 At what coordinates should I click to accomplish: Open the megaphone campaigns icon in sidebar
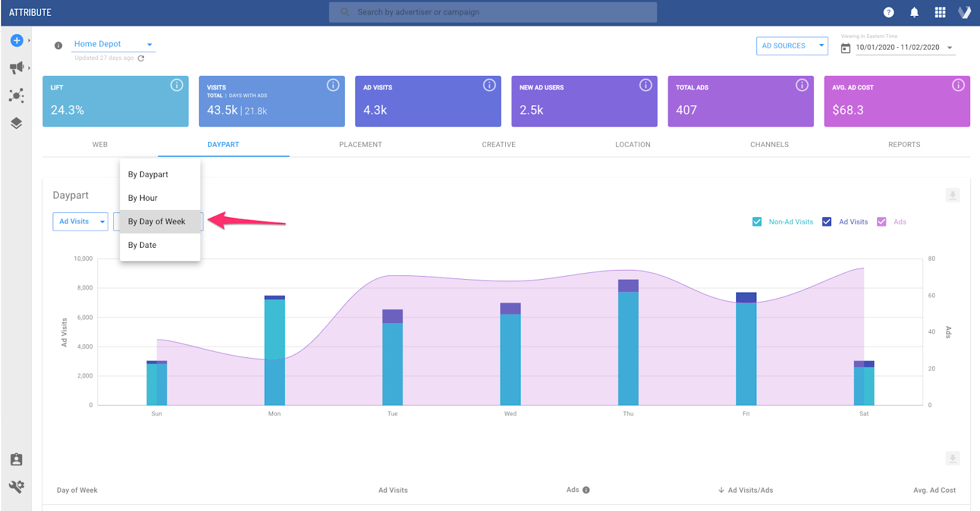coord(17,67)
